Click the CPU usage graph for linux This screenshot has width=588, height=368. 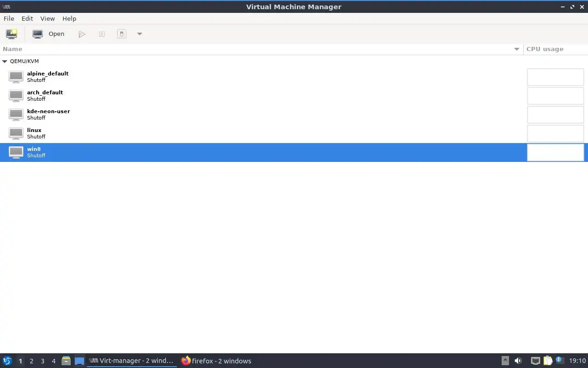[555, 133]
